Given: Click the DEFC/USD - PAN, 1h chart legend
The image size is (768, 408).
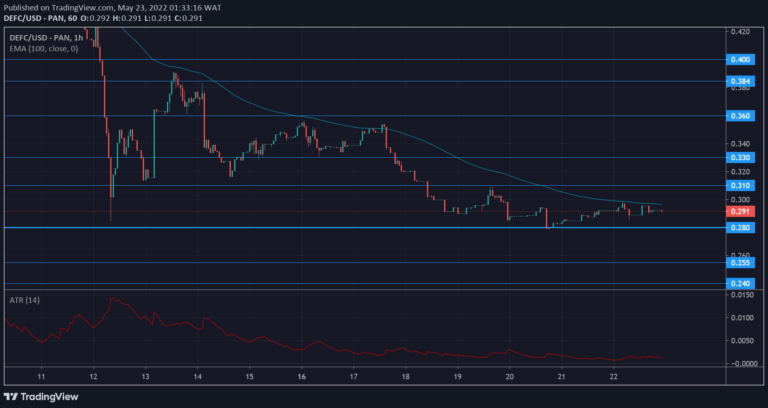Looking at the screenshot, I should tap(46, 38).
